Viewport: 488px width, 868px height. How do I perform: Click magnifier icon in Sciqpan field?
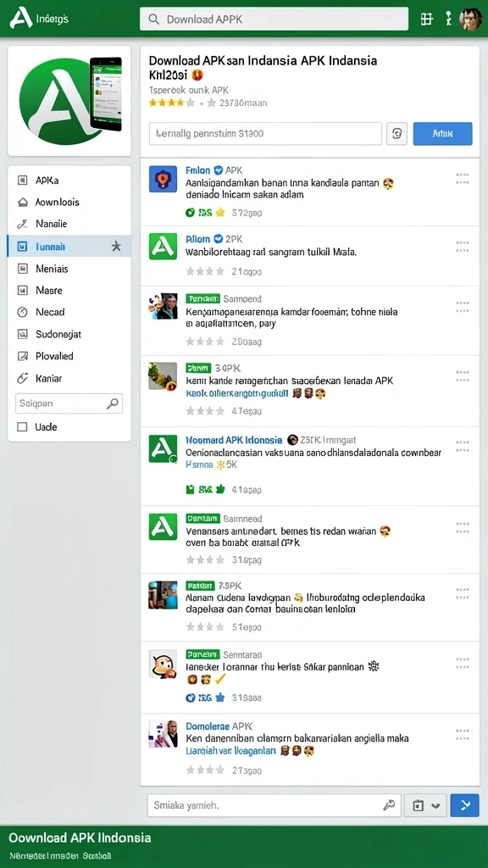[113, 403]
